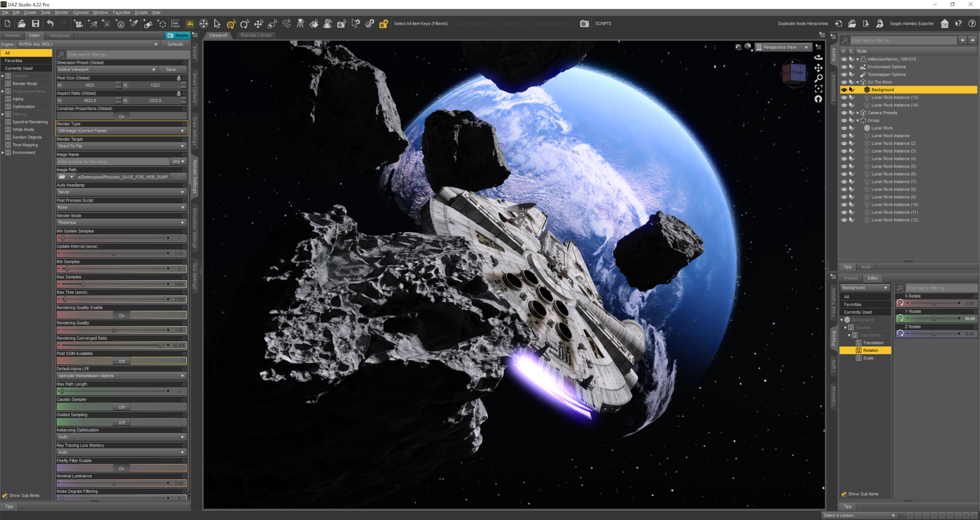Select the Translate tool with four arrows
Image resolution: width=980 pixels, height=520 pixels.
[259, 24]
